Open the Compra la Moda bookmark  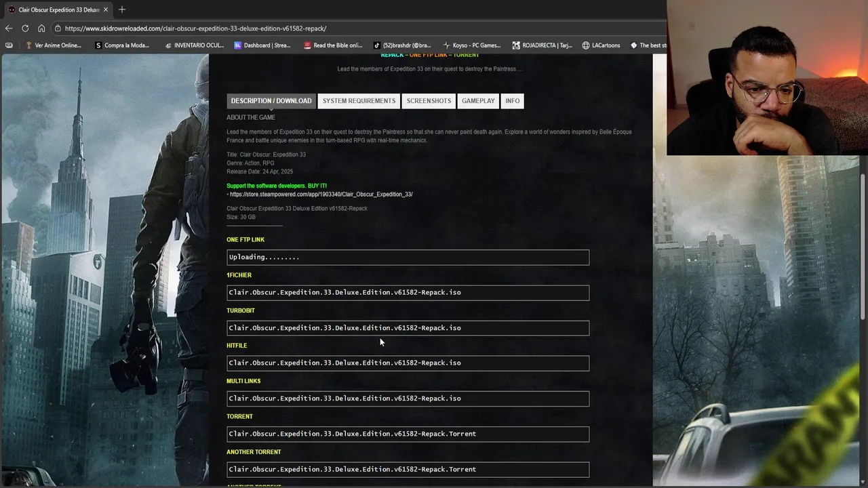pos(122,45)
